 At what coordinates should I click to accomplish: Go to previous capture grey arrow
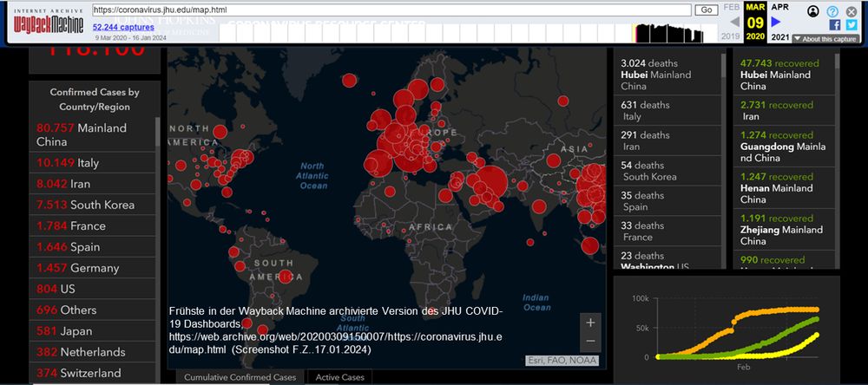point(734,22)
